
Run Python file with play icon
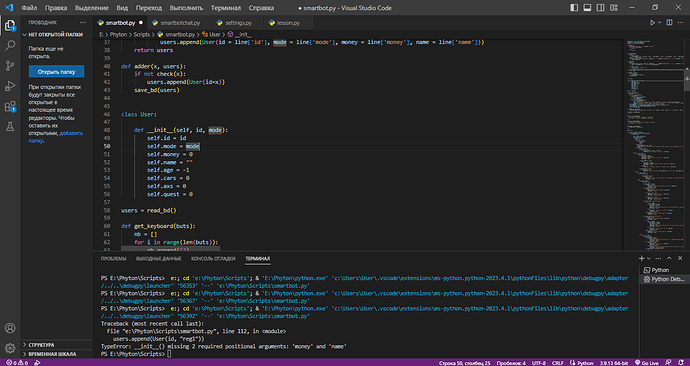pyautogui.click(x=652, y=22)
